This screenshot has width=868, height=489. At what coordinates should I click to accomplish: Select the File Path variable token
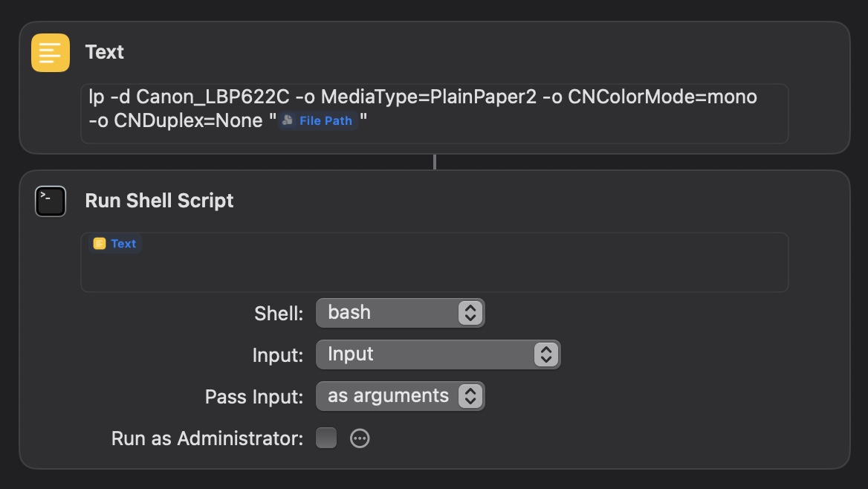click(318, 120)
